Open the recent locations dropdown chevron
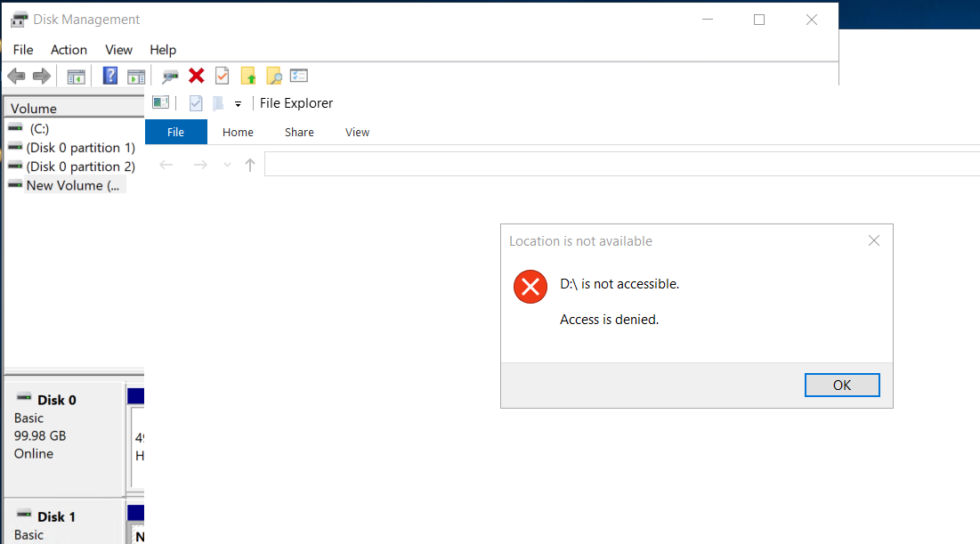Screen dimensions: 980x544 227,165
